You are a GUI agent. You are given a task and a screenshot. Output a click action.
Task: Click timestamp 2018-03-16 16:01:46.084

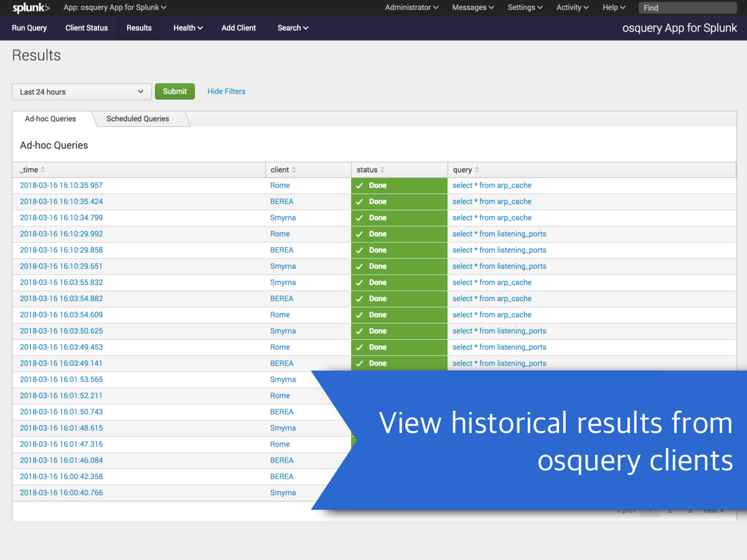click(x=62, y=460)
